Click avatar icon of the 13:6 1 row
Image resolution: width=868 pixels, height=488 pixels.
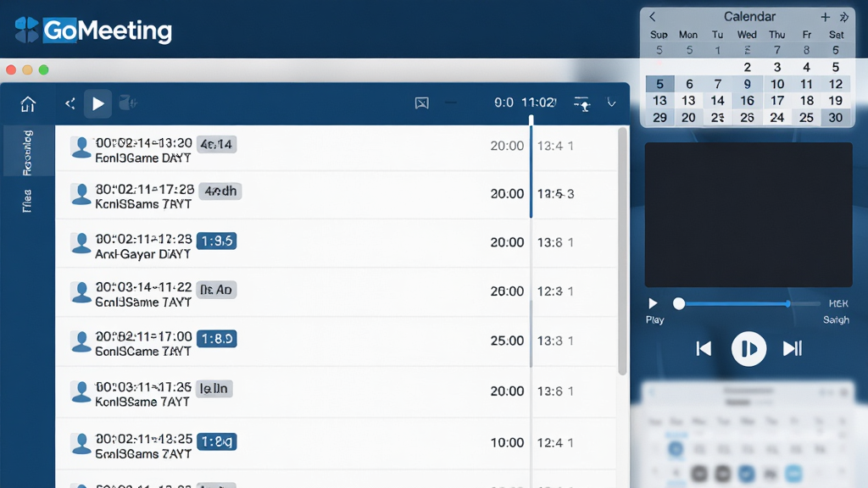pyautogui.click(x=81, y=391)
